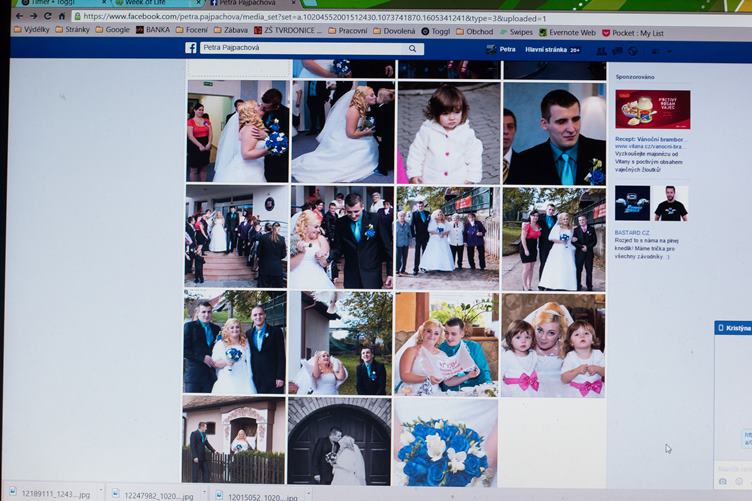The width and height of the screenshot is (752, 501).
Task: Open the Stránky bookmarks folder
Action: (x=72, y=29)
